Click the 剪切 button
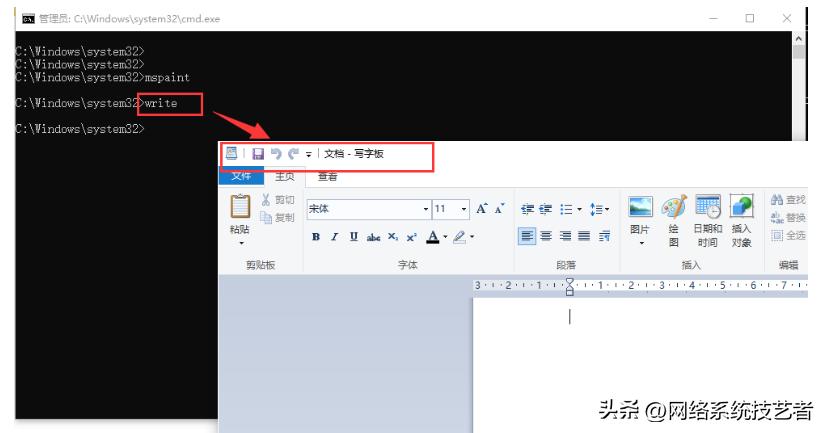 (278, 200)
